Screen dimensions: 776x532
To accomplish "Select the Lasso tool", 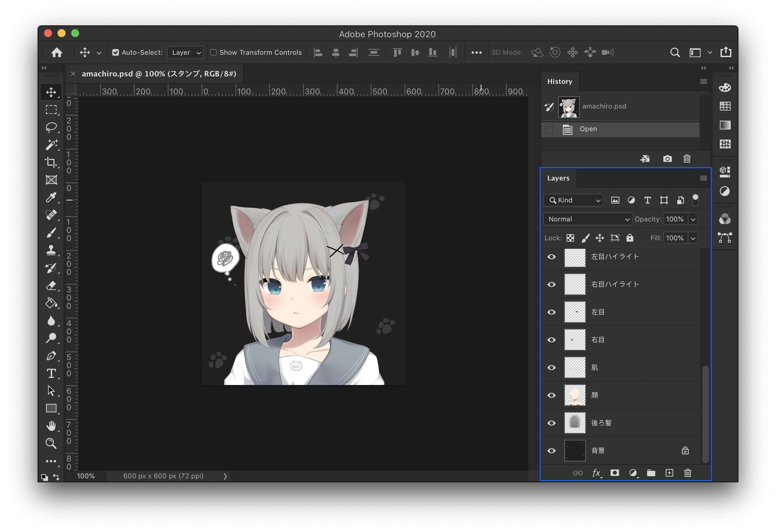I will click(51, 127).
